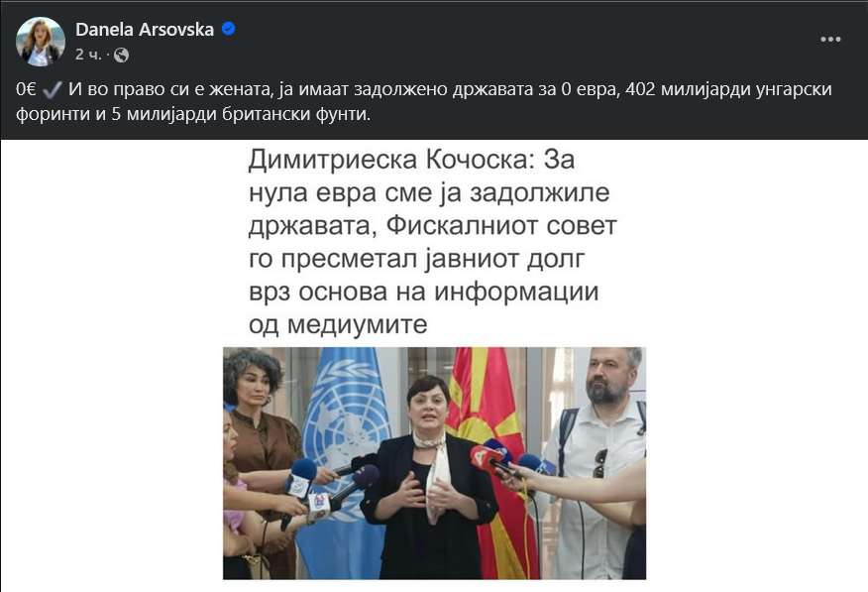Click the sunglasses hanging on the man's shirt
This screenshot has width=868, height=592.
coord(599,464)
